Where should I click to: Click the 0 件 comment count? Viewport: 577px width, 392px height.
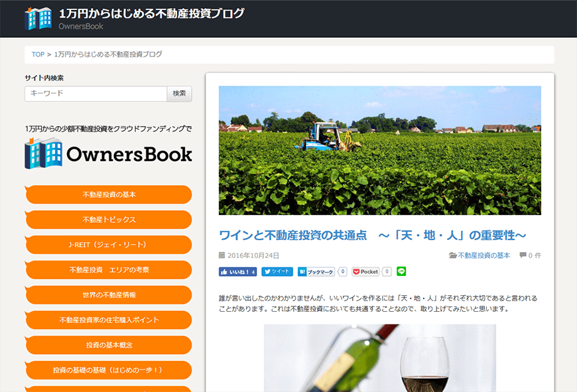535,255
